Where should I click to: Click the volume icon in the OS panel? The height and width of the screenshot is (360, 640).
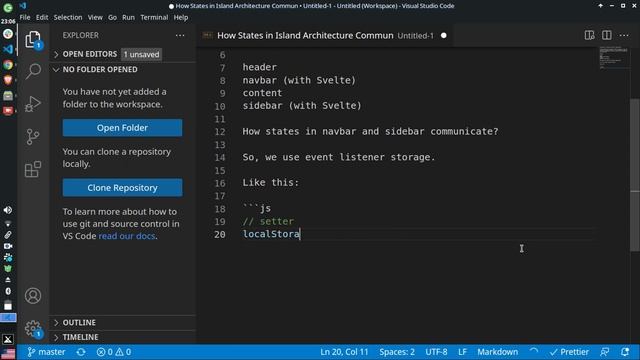[8, 210]
